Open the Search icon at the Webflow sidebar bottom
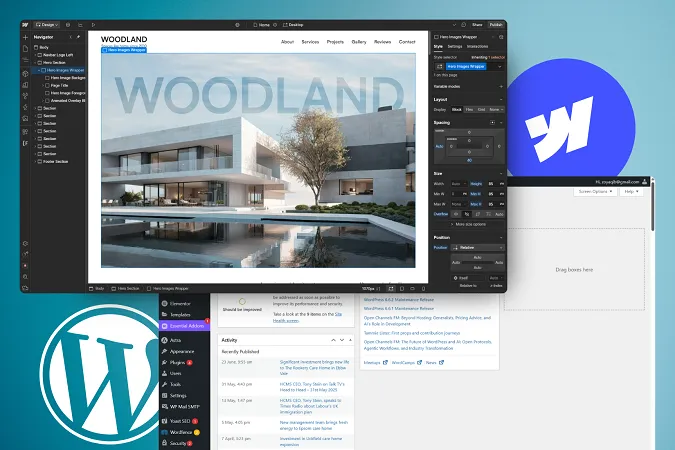 click(x=25, y=277)
